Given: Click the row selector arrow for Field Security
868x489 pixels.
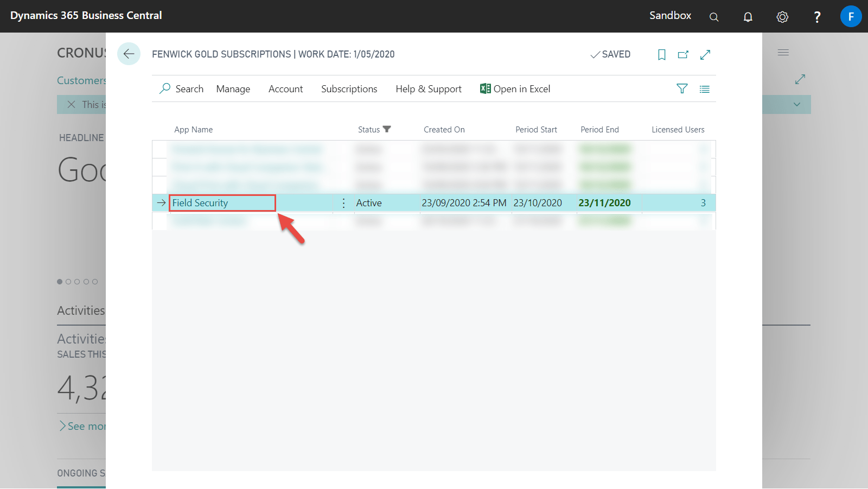Looking at the screenshot, I should (x=161, y=203).
